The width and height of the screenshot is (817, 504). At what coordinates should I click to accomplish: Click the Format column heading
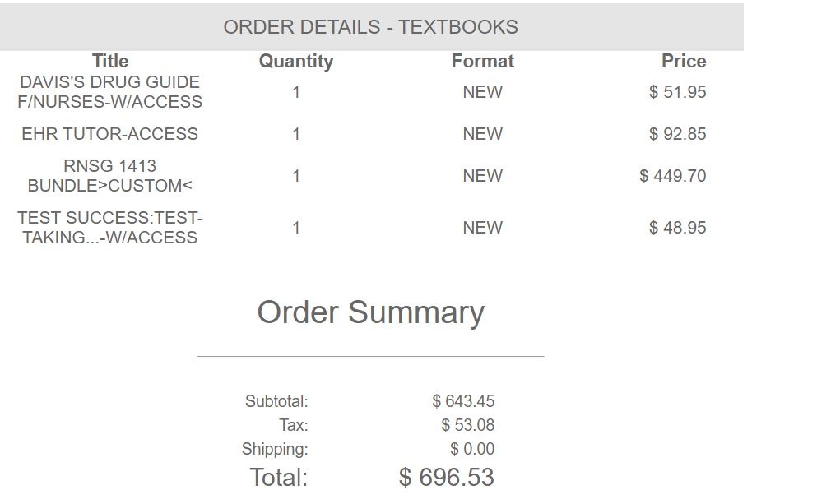482,61
